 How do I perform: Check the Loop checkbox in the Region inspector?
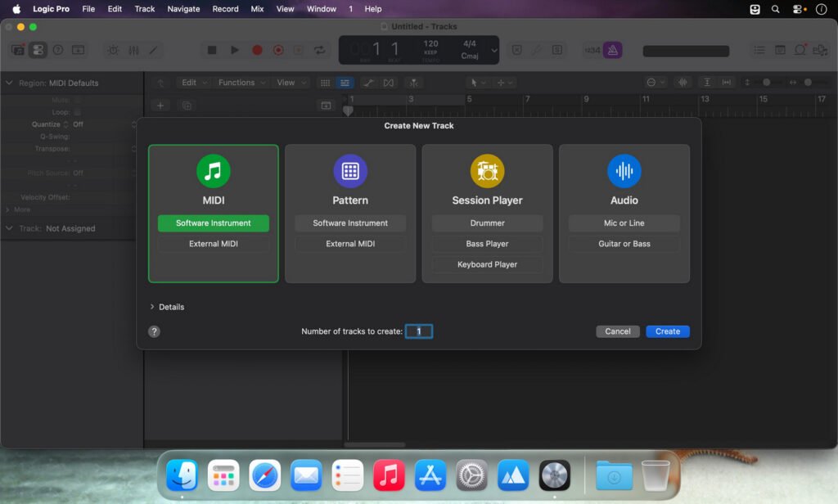coord(78,112)
